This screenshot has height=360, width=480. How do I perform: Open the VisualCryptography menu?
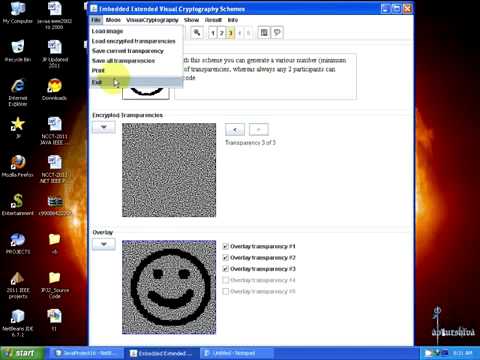pos(152,20)
